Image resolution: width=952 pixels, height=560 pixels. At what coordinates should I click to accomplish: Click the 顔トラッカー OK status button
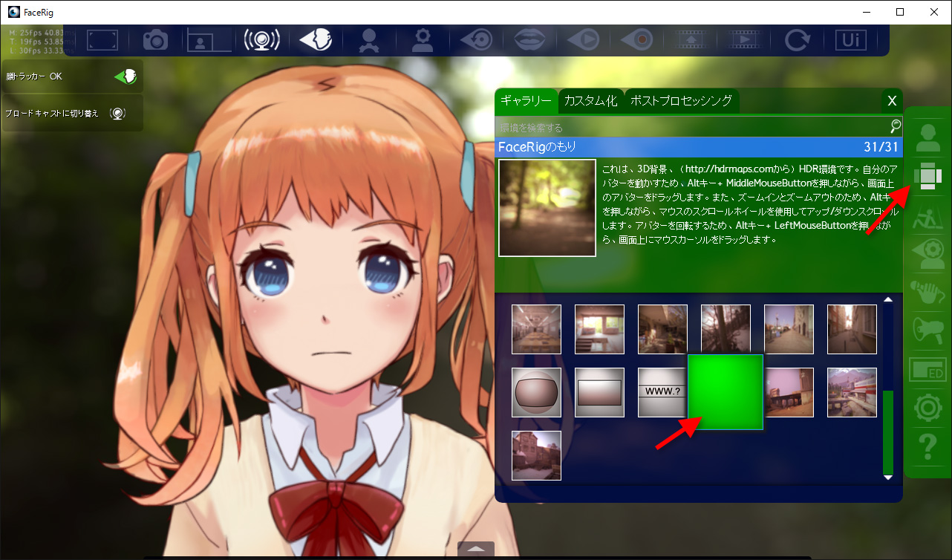coord(72,76)
